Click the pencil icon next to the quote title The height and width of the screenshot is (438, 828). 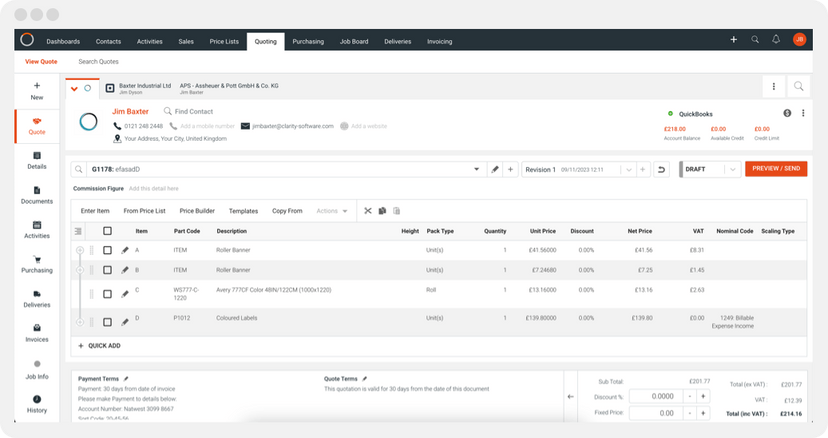tap(495, 170)
